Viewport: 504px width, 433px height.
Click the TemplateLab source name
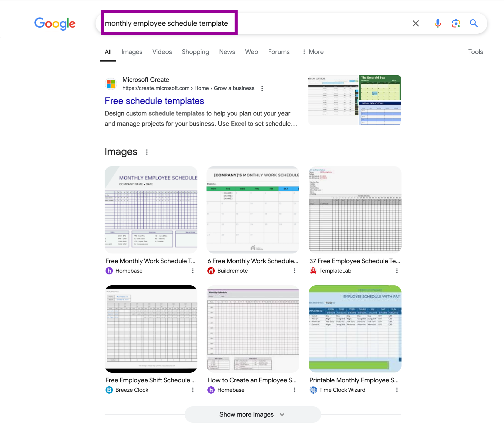pyautogui.click(x=335, y=271)
